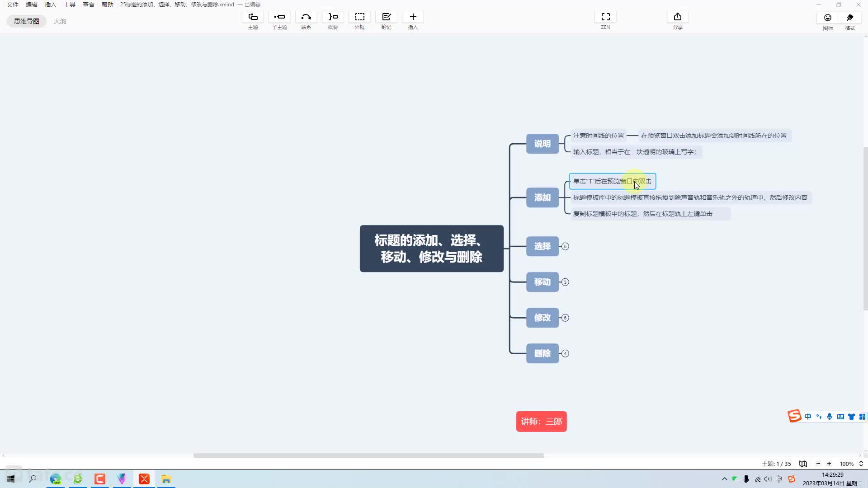Open the 帮助 menu
Screen dimensions: 868x488
coord(108,5)
